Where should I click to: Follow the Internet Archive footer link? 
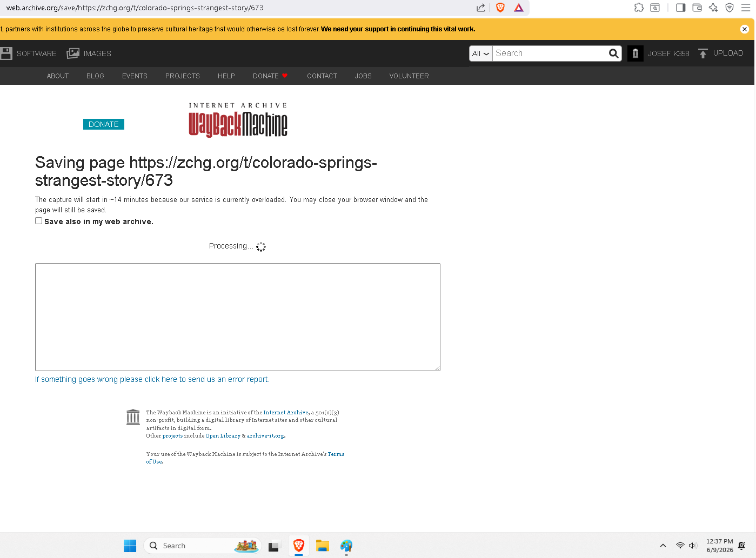286,413
